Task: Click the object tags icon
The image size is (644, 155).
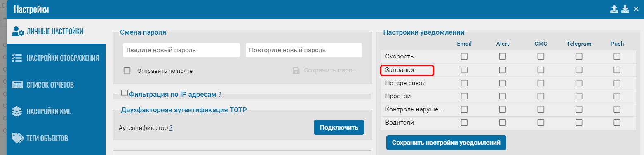Action: (x=17, y=138)
